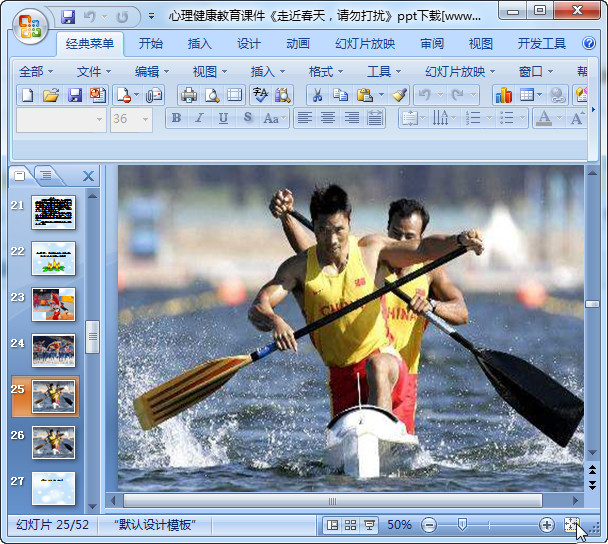Image resolution: width=608 pixels, height=544 pixels.
Task: Switch to outline tab in left pane
Action: click(46, 176)
